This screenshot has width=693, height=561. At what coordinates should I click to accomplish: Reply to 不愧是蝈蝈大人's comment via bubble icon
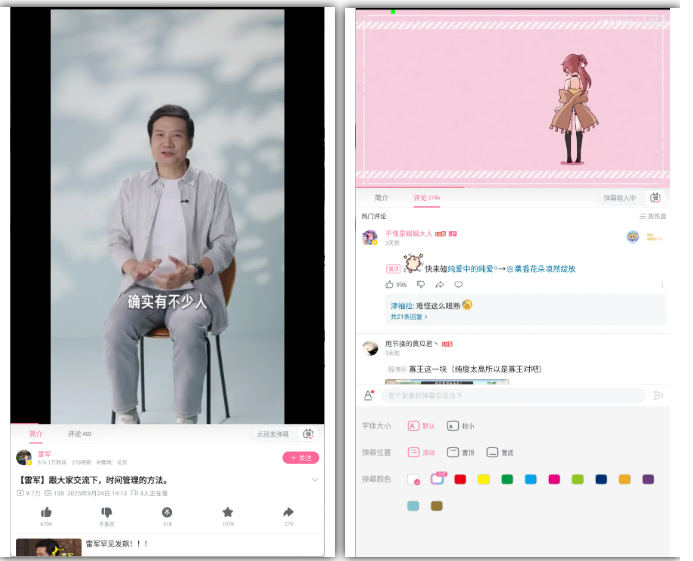click(459, 284)
